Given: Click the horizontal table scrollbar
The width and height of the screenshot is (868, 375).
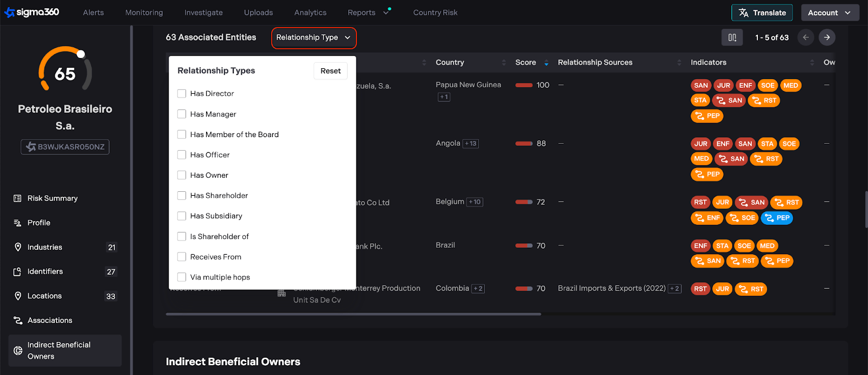Looking at the screenshot, I should coord(353,314).
